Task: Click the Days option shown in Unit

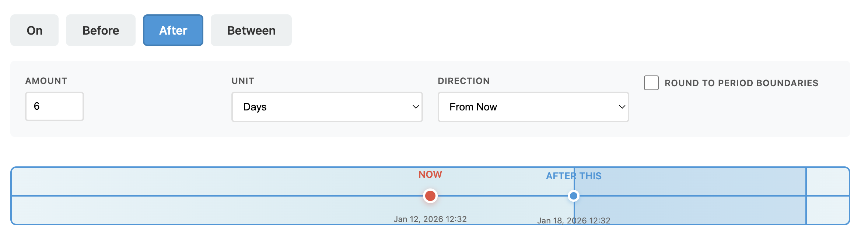Action: [x=255, y=107]
